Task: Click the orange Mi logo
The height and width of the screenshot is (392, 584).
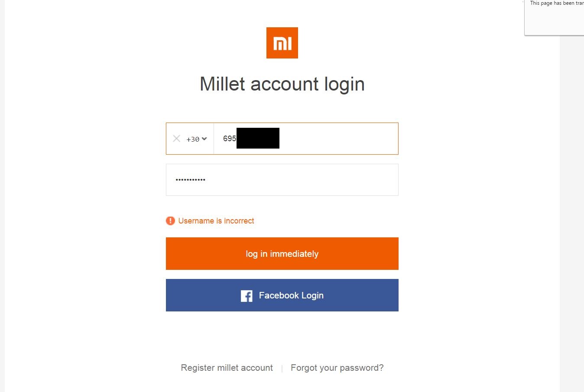Action: coord(282,43)
